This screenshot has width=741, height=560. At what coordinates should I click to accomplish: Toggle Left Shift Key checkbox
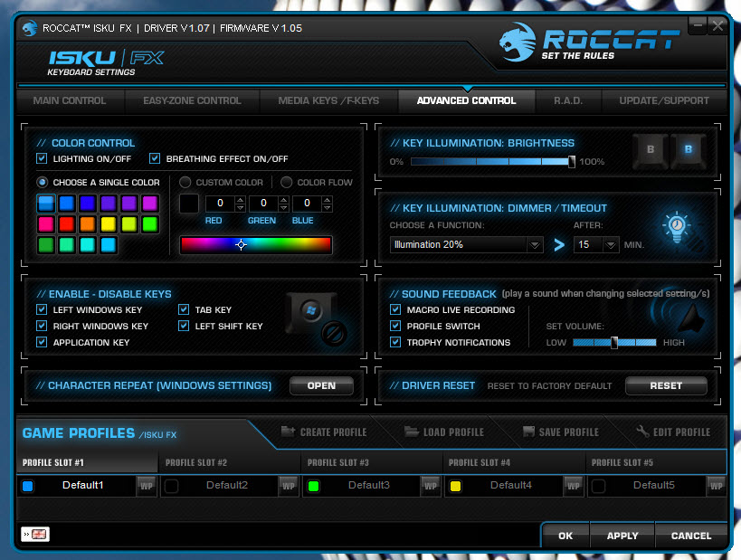[184, 326]
